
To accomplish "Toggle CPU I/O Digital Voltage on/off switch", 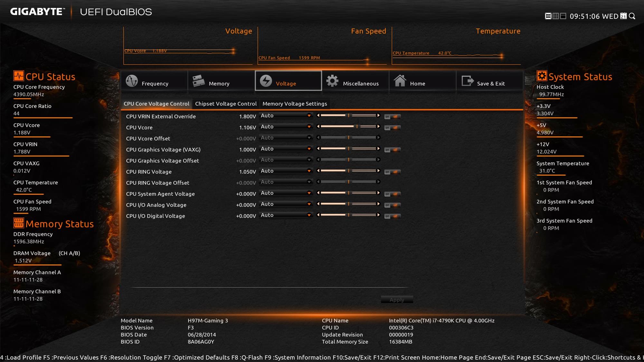I will (392, 216).
